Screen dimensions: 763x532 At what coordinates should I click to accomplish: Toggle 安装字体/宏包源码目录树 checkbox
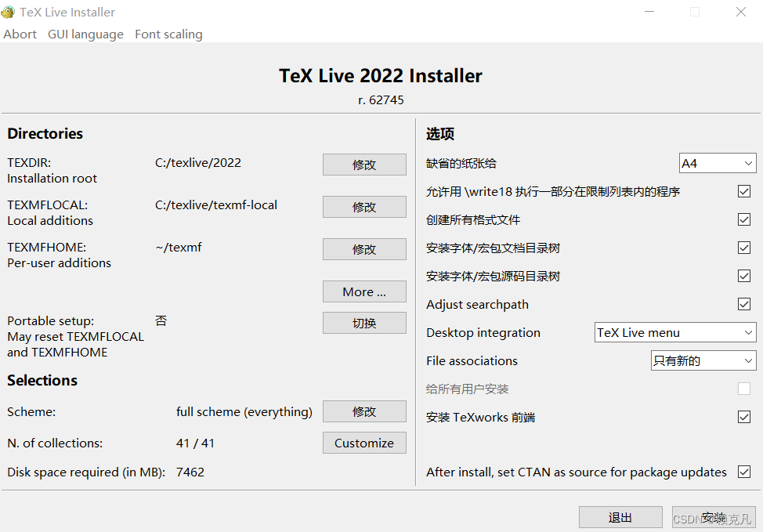(743, 276)
